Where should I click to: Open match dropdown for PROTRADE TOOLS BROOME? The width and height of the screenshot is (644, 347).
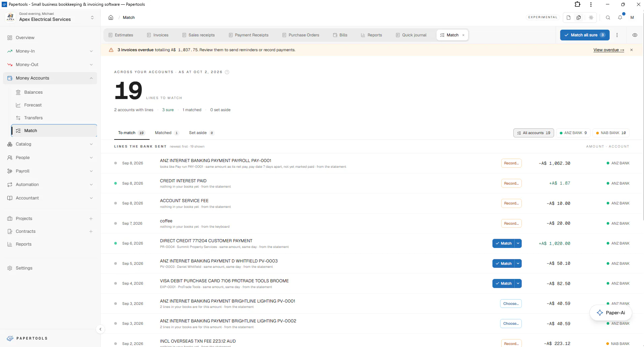pos(518,283)
